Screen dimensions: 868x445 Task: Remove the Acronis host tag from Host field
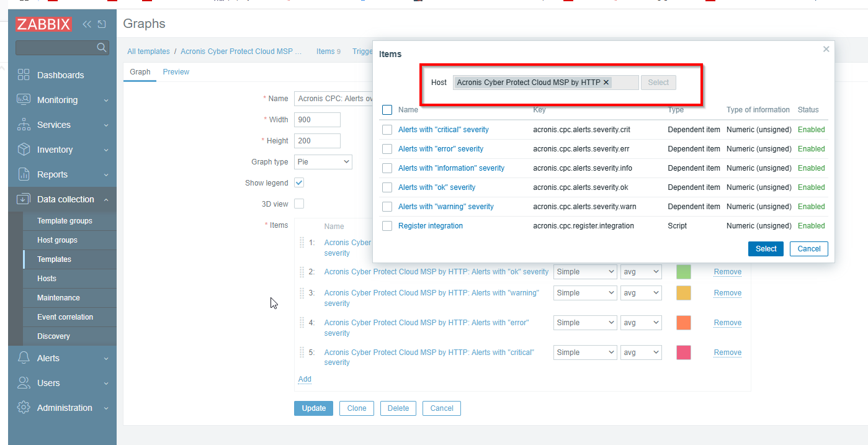(x=606, y=82)
